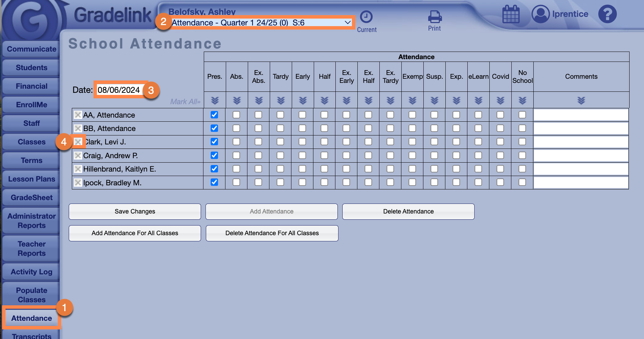Viewport: 644px width, 339px height.
Task: Click comments field for AA, Attendance
Action: (x=581, y=115)
